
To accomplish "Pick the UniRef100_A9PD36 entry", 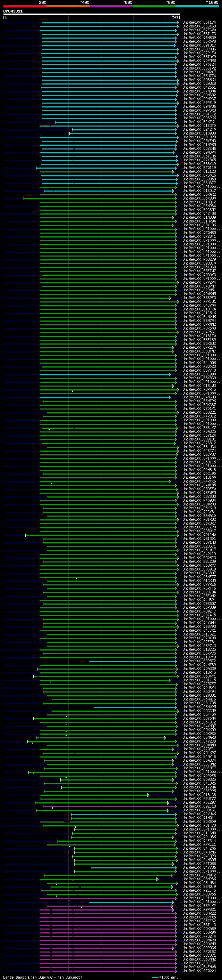I will [x=199, y=948].
